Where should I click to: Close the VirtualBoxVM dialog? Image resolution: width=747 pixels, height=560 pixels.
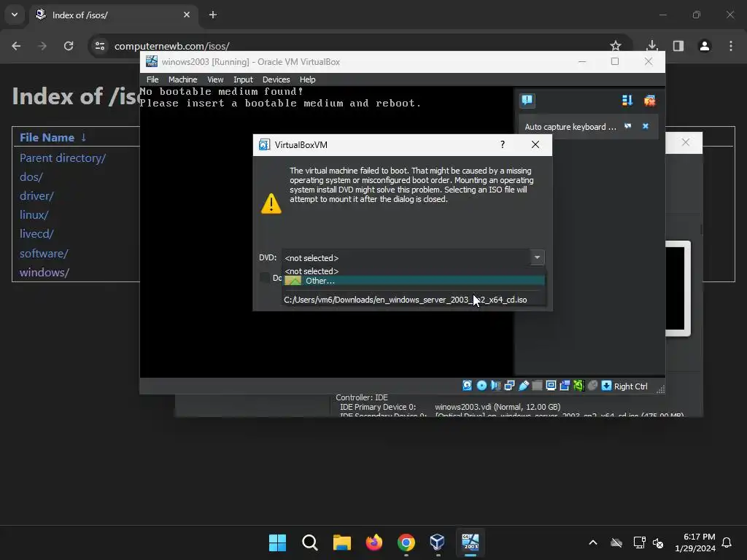535,144
